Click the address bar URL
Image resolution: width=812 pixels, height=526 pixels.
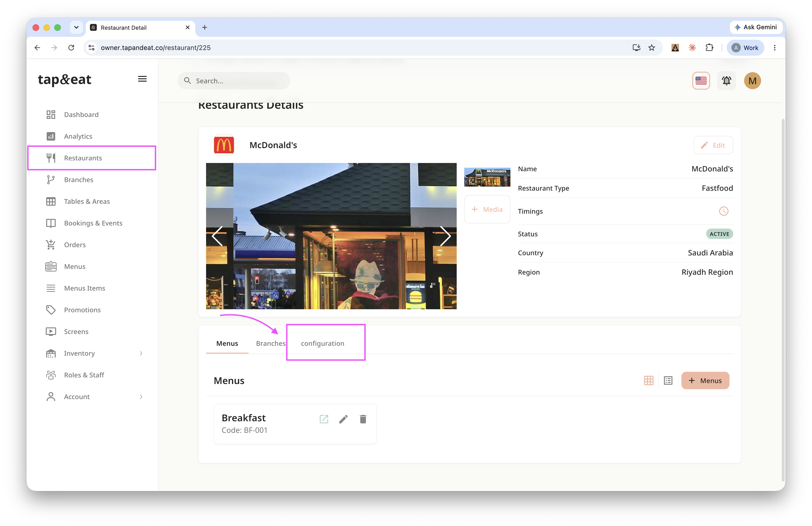coord(156,48)
